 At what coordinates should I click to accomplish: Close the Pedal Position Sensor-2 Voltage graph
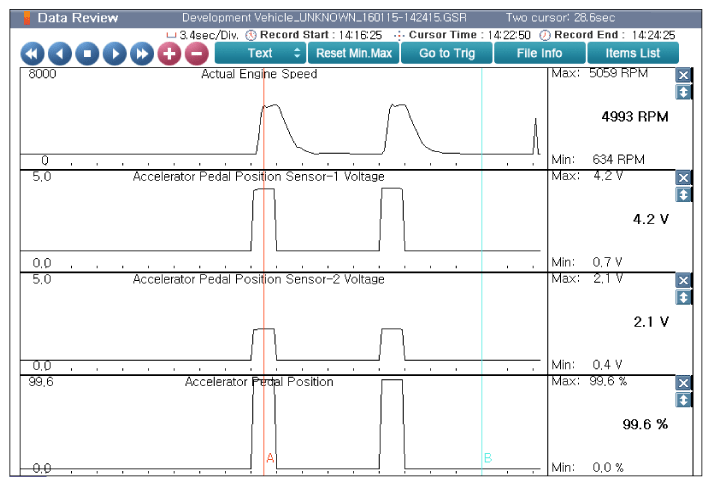tap(684, 281)
